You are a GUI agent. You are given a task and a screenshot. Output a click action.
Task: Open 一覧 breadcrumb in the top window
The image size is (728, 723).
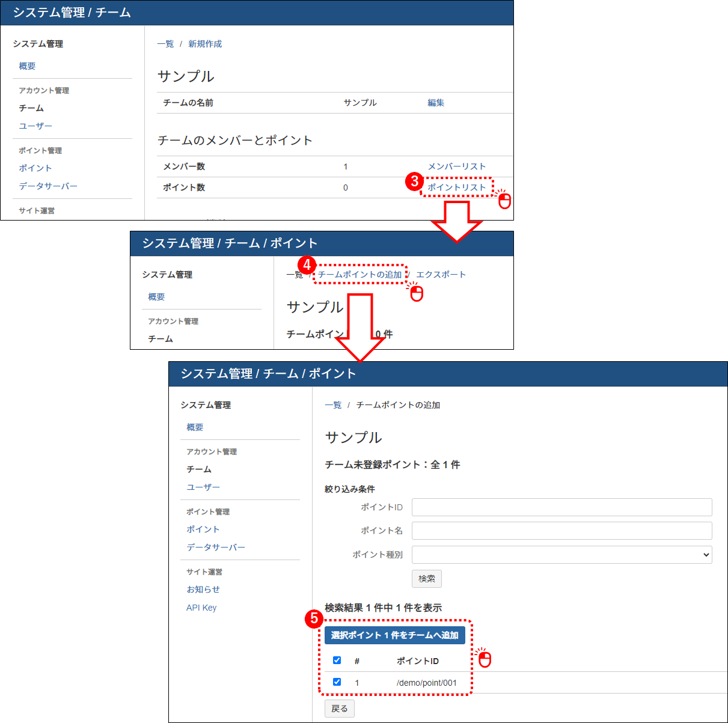click(165, 44)
